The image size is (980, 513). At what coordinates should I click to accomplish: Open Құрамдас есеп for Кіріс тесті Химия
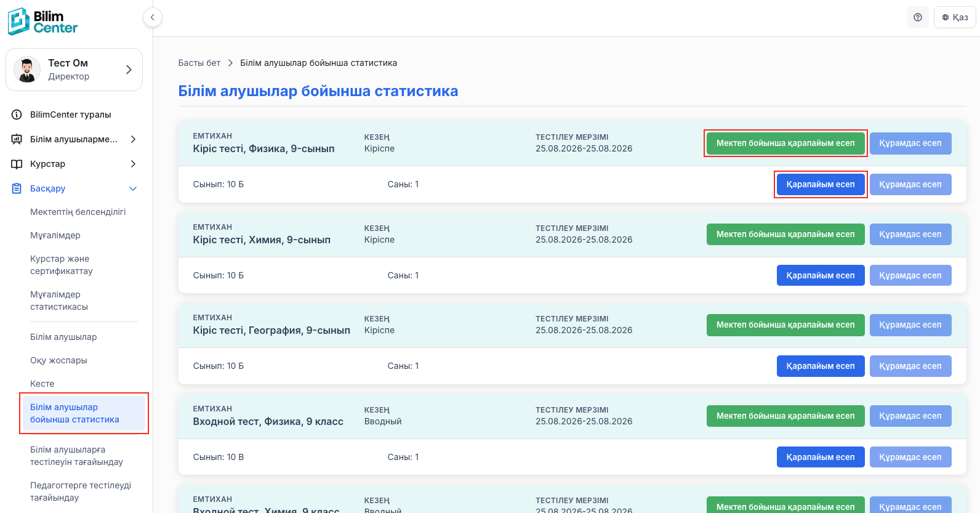point(910,235)
